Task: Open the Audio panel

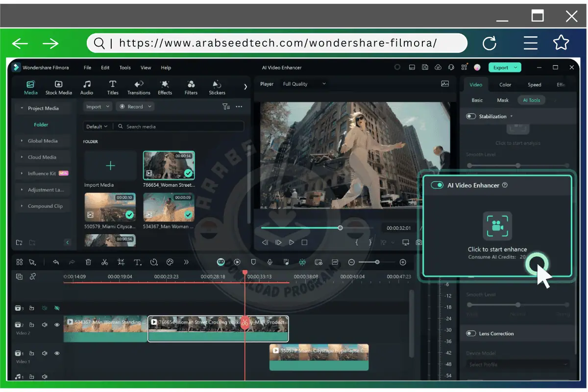Action: [87, 87]
